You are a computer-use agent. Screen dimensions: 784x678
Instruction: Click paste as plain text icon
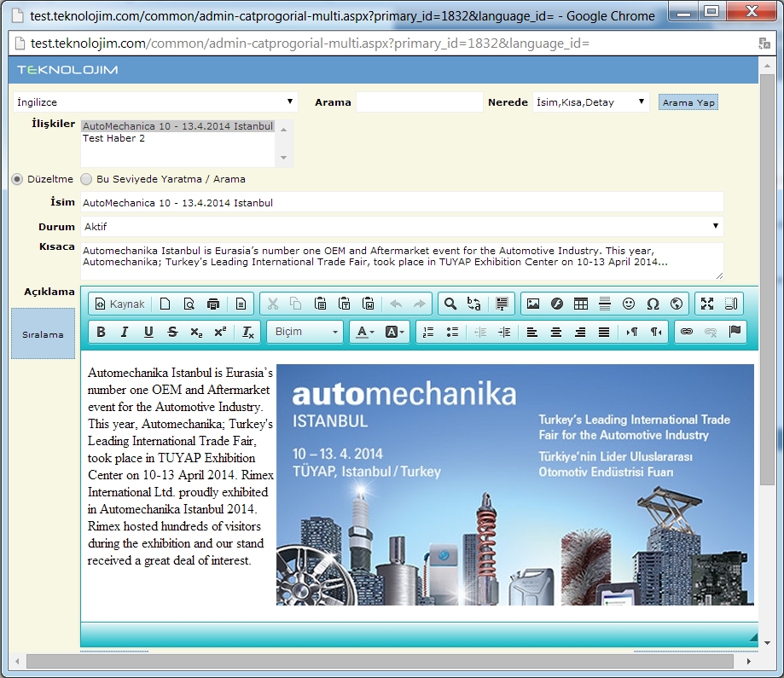click(344, 304)
